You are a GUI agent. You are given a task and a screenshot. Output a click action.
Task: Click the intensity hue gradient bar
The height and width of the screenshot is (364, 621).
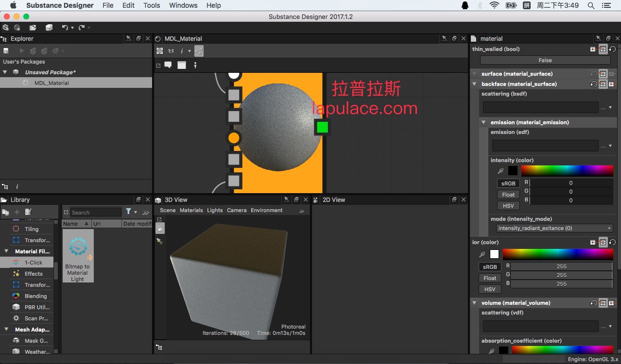(567, 171)
